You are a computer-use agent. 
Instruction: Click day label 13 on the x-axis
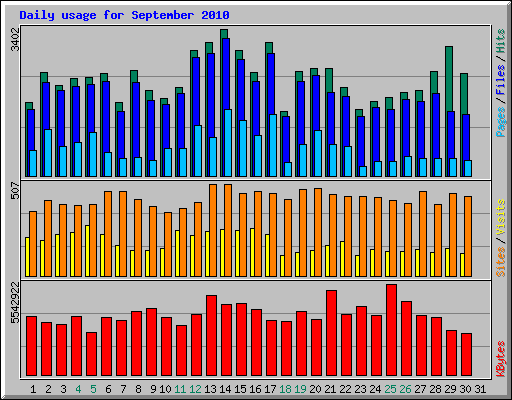(210, 389)
